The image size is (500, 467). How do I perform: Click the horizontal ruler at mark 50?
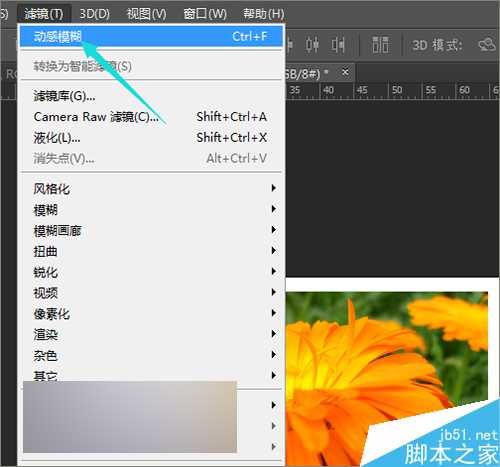(x=397, y=90)
